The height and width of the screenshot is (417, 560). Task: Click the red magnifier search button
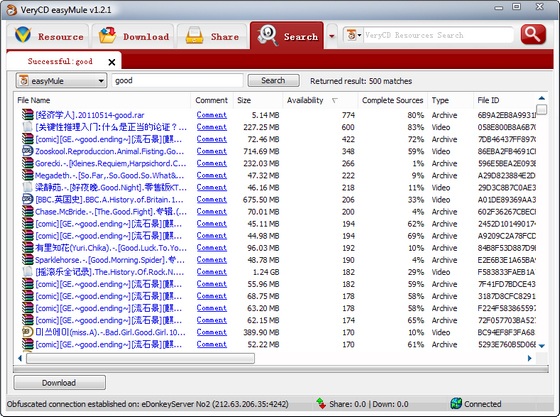(533, 35)
